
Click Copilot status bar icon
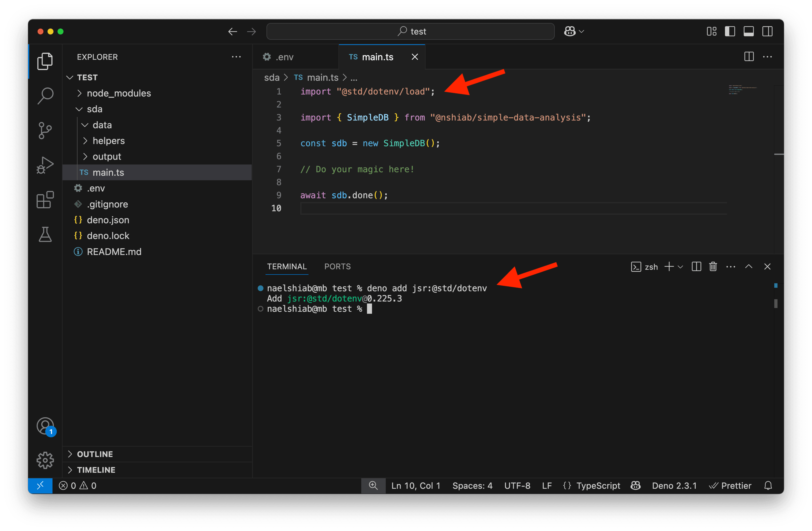[x=635, y=485]
